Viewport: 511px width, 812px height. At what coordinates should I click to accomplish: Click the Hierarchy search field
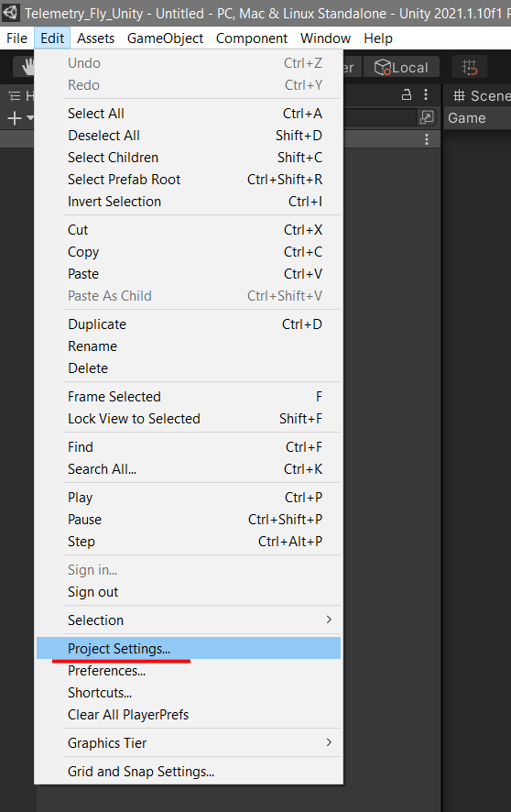380,117
